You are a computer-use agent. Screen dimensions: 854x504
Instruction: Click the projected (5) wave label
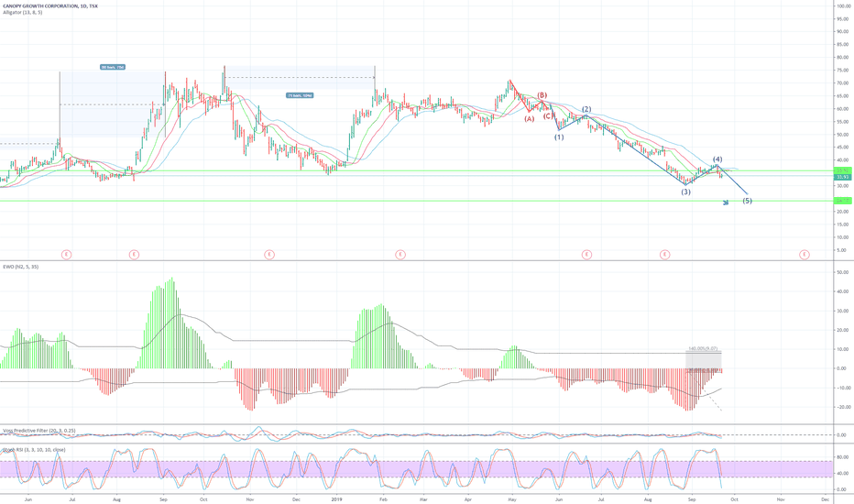pyautogui.click(x=748, y=201)
